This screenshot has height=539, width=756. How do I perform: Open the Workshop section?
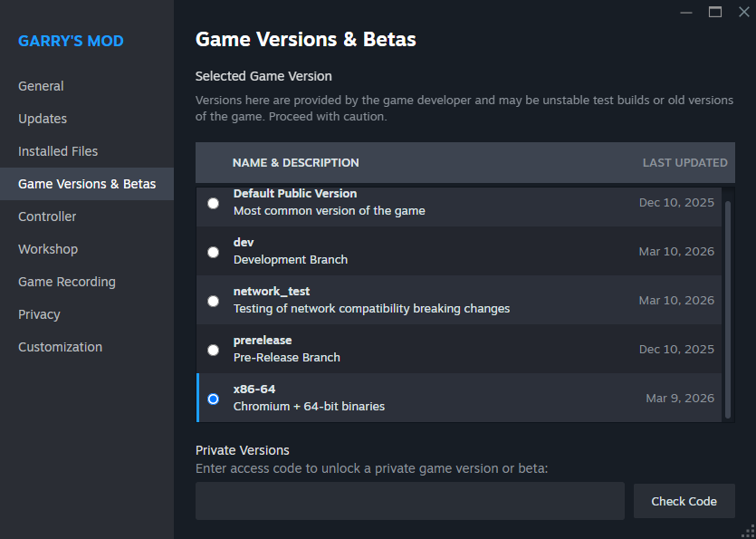click(x=48, y=249)
